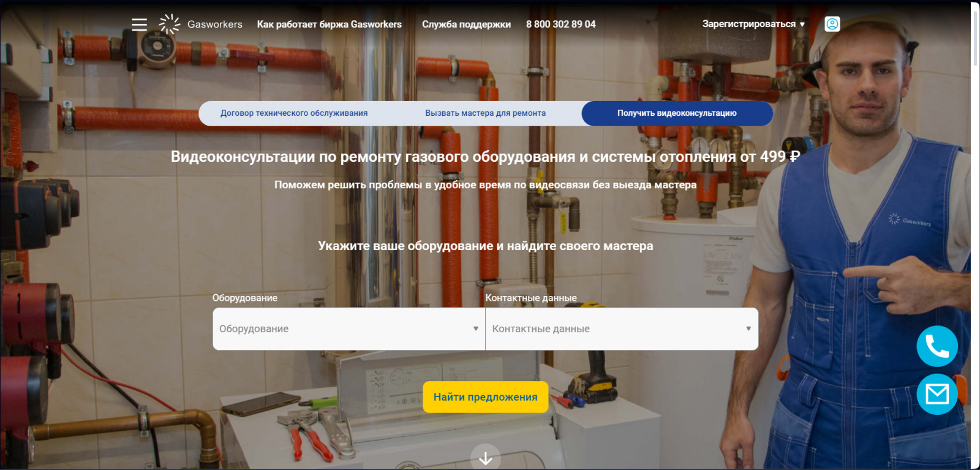Click the Gasworkers logo
Screen dimensions: 980x470
pos(170,24)
